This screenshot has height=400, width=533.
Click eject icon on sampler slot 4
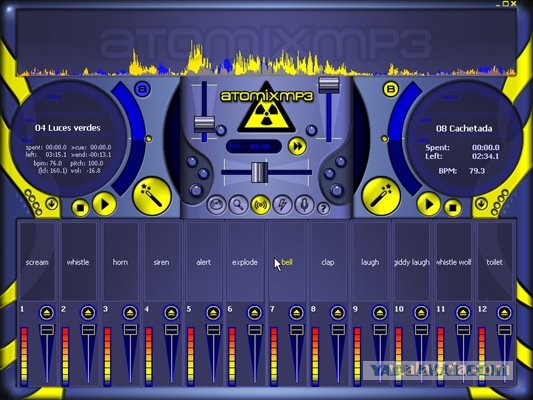pos(171,312)
